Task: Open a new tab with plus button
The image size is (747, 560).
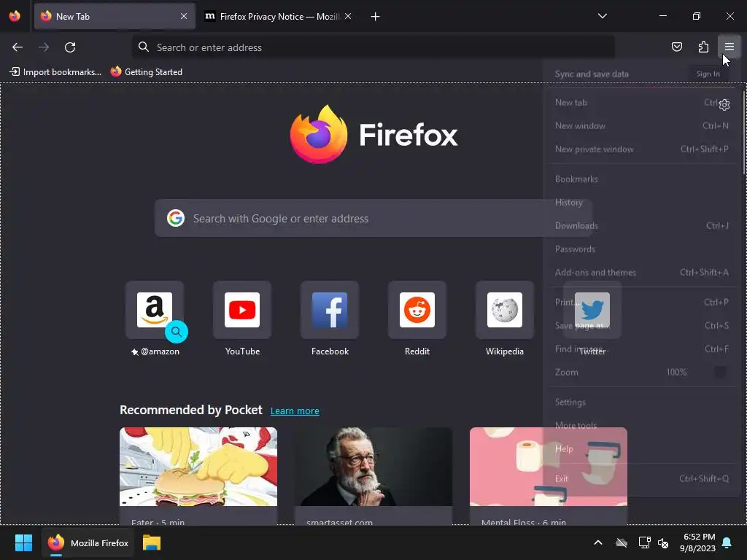Action: [376, 17]
